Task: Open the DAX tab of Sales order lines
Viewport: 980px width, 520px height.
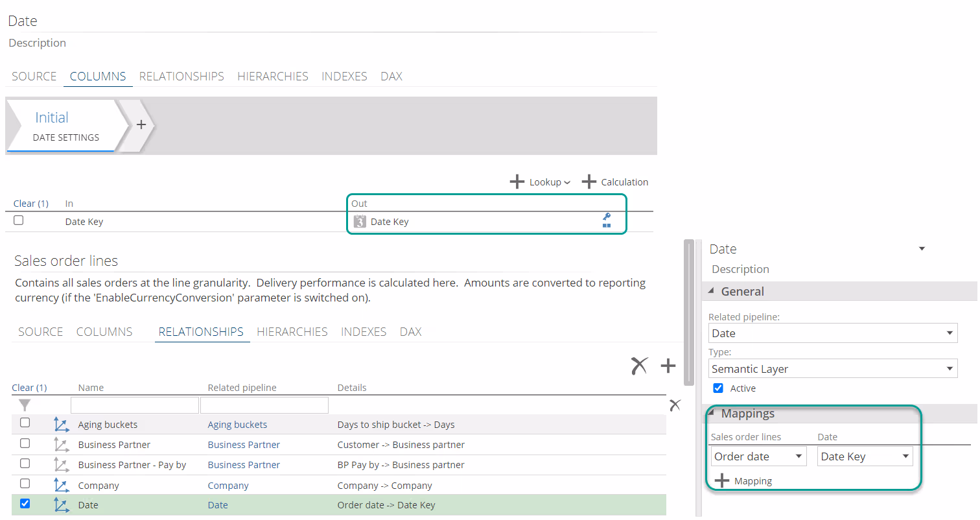Action: (410, 332)
